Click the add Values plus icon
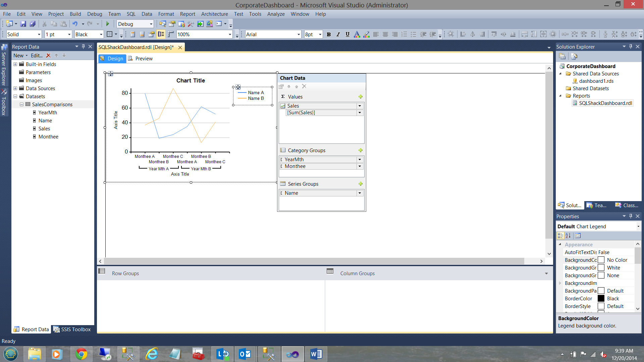The height and width of the screenshot is (362, 644). pyautogui.click(x=361, y=97)
